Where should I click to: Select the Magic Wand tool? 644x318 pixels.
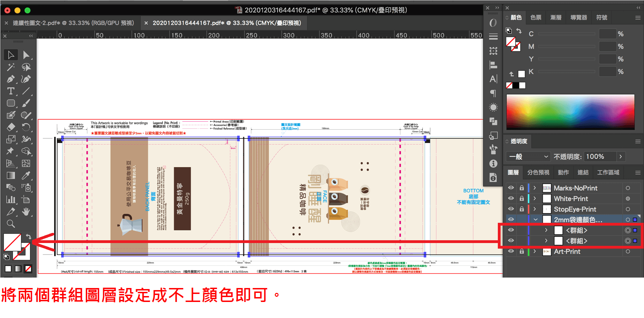[10, 67]
